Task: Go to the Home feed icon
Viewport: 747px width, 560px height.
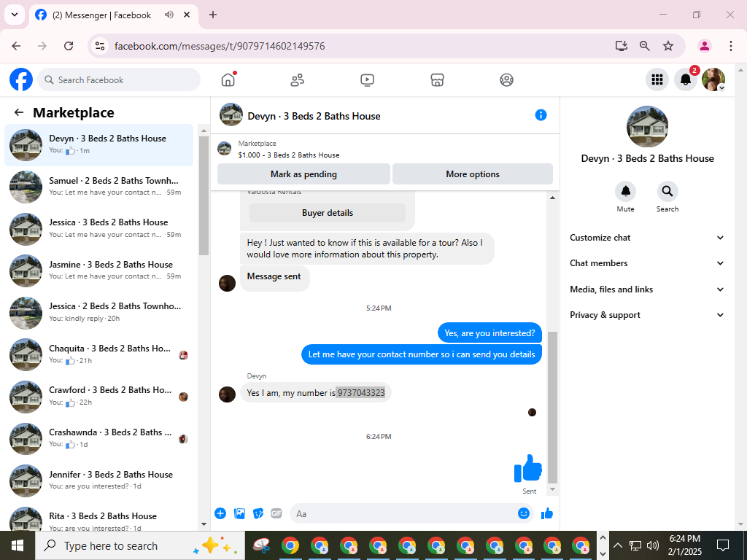Action: click(x=228, y=80)
